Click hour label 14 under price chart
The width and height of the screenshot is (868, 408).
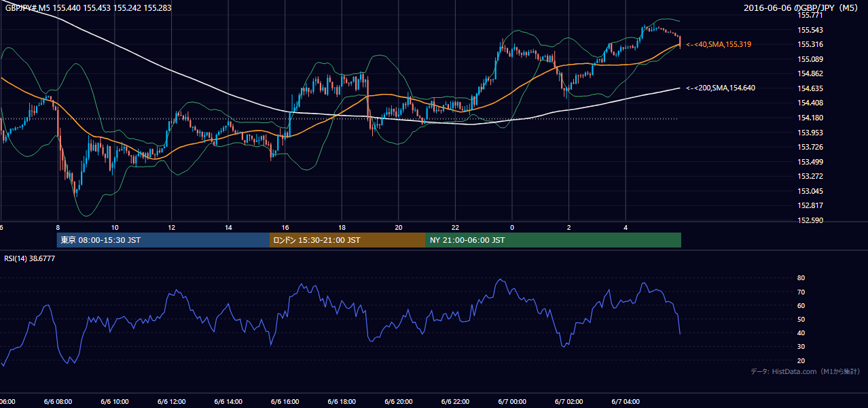[x=228, y=228]
